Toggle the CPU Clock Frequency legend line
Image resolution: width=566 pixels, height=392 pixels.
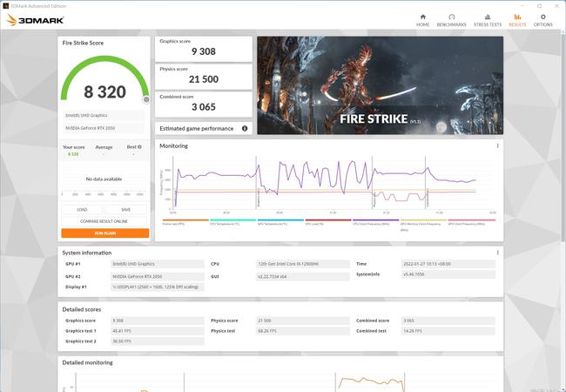tap(376, 221)
